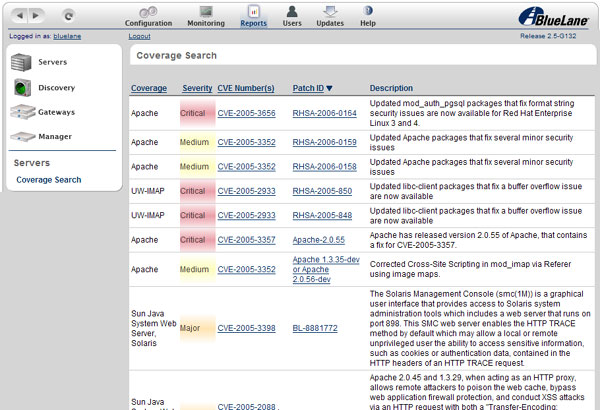Open the Coverage Search sidebar link

click(49, 180)
